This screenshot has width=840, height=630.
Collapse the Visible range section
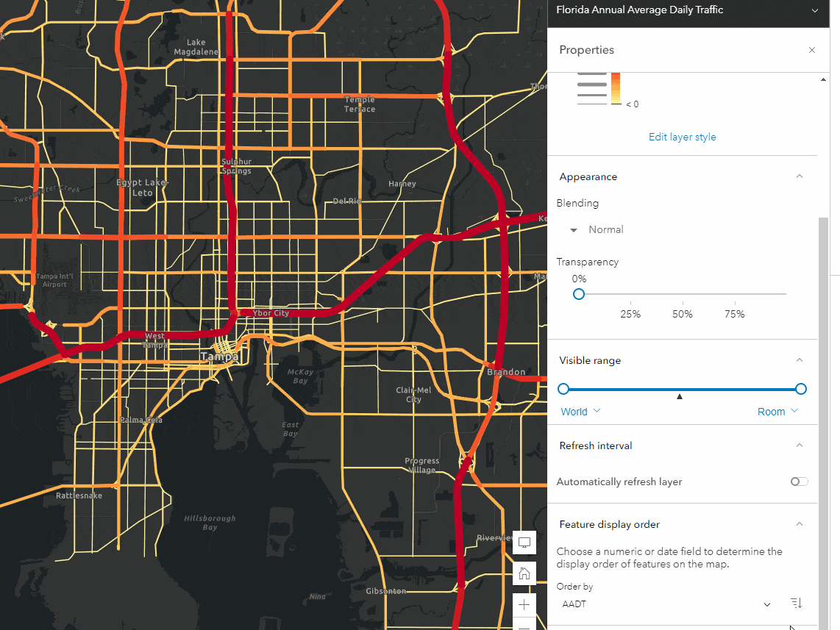click(x=800, y=359)
